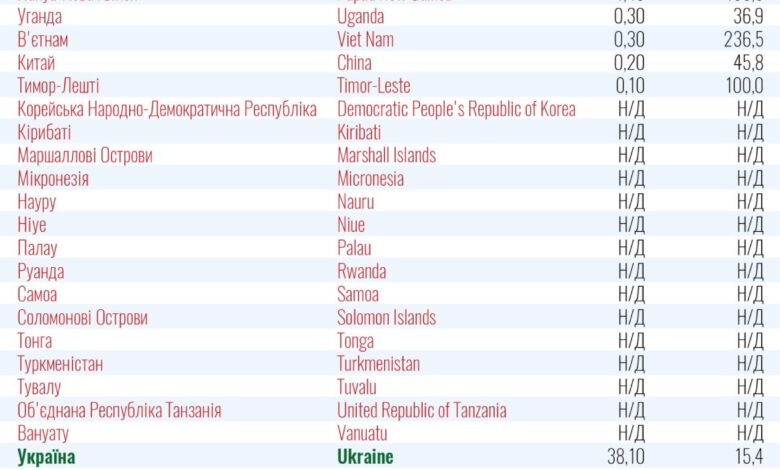Click the Samoa English label
The height and width of the screenshot is (470, 780).
(358, 294)
